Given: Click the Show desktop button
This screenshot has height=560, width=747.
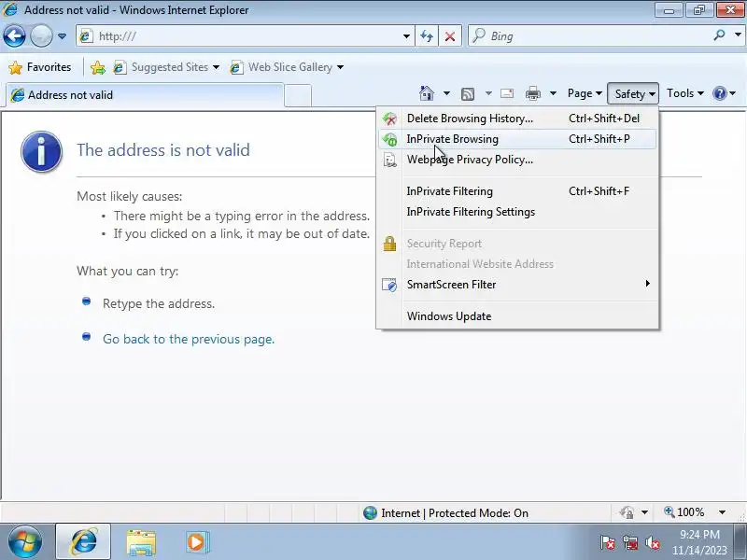Looking at the screenshot, I should [740, 542].
